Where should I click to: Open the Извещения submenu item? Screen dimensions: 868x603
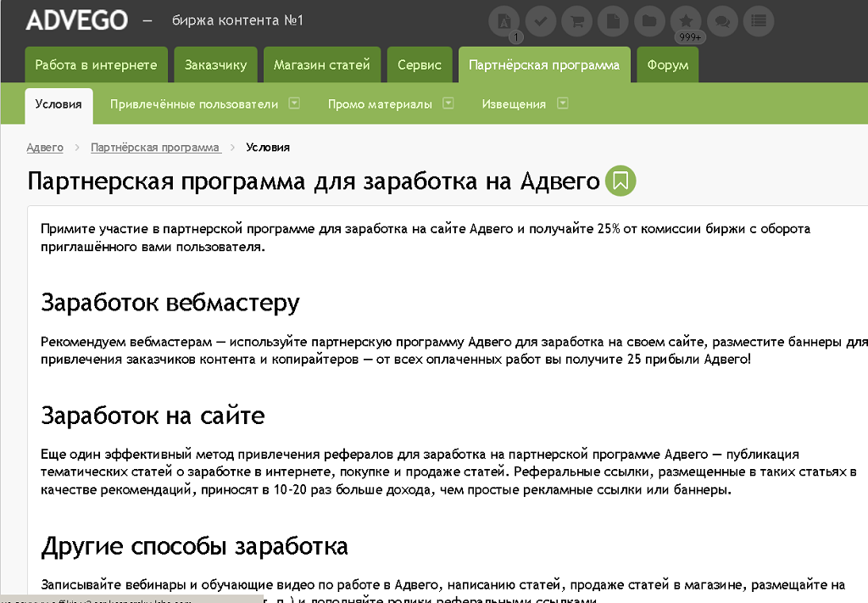tap(514, 104)
